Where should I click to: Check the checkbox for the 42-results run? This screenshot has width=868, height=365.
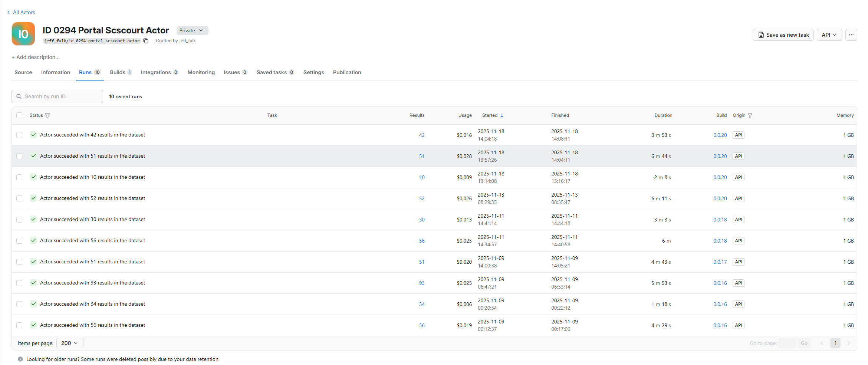19,135
